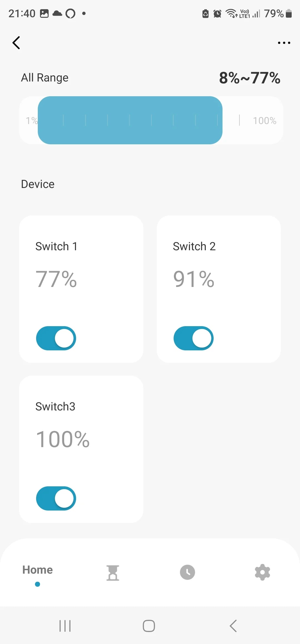Tap the Android recent apps button

point(65,626)
